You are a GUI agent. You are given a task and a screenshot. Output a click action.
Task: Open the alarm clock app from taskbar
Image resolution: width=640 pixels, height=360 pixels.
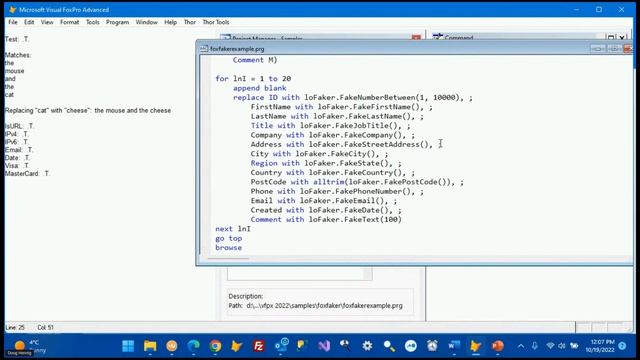click(432, 346)
